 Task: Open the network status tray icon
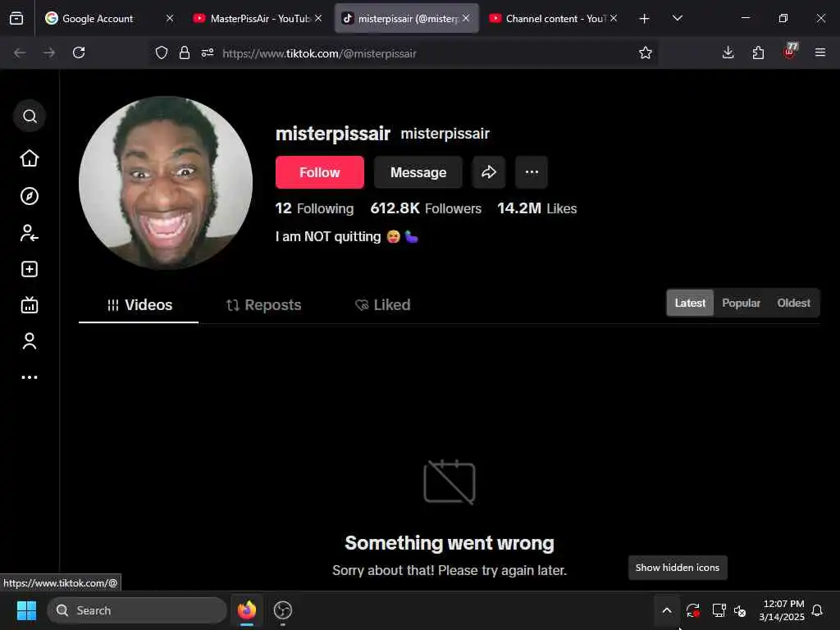click(x=719, y=610)
